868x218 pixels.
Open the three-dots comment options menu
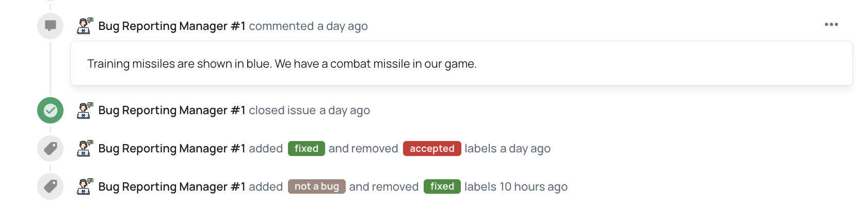(831, 25)
